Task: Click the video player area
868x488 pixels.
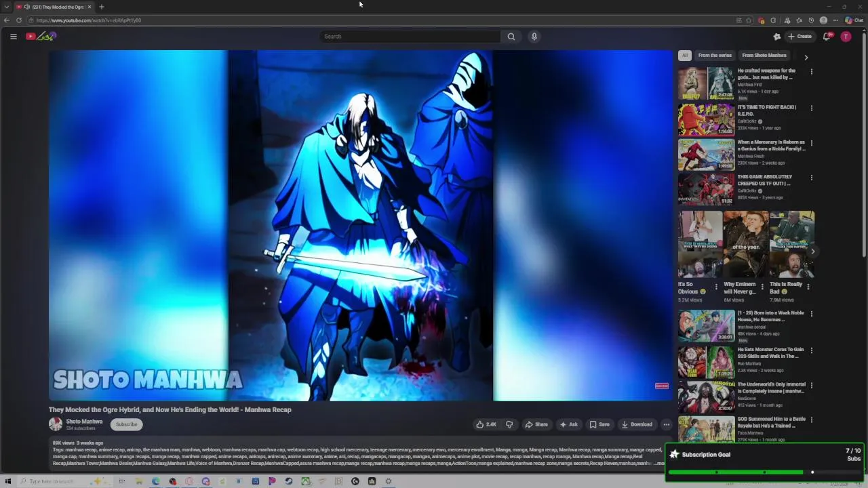Action: click(x=360, y=226)
